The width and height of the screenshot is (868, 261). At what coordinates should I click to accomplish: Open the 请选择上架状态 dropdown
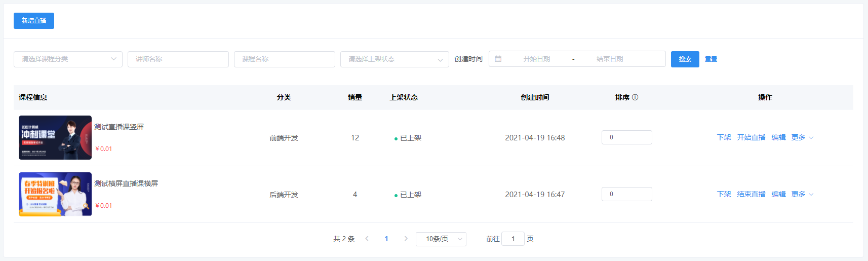394,59
